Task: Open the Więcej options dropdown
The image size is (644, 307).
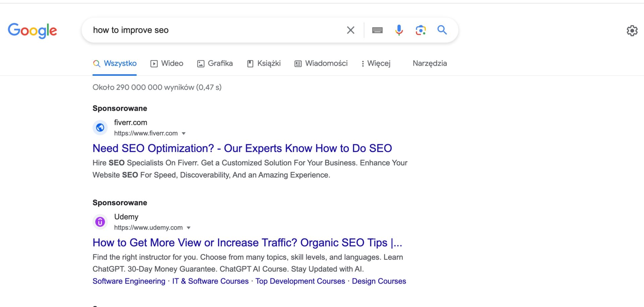Action: [376, 63]
